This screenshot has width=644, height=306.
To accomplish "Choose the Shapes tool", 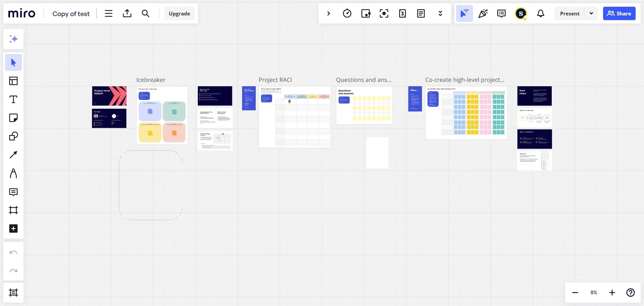I will [x=13, y=136].
